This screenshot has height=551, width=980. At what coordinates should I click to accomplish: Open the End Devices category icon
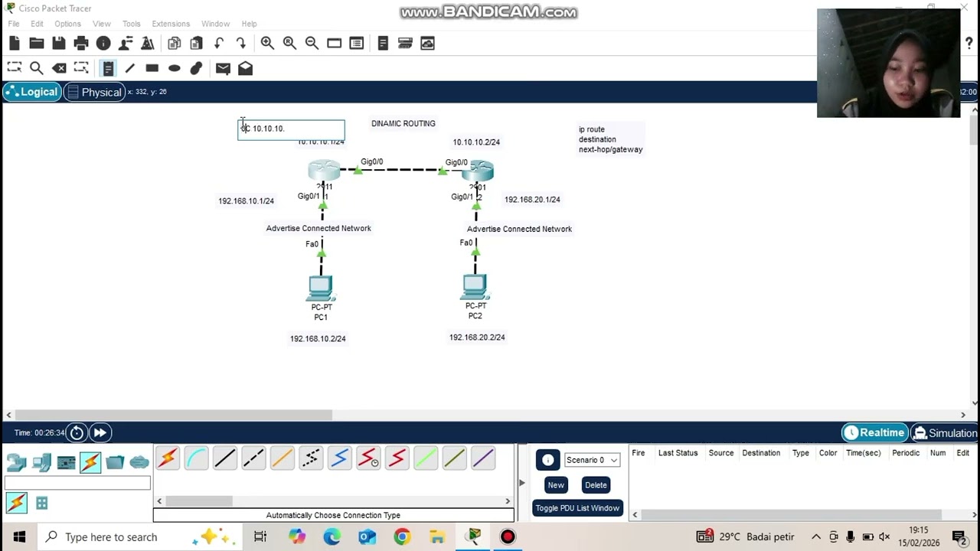41,462
